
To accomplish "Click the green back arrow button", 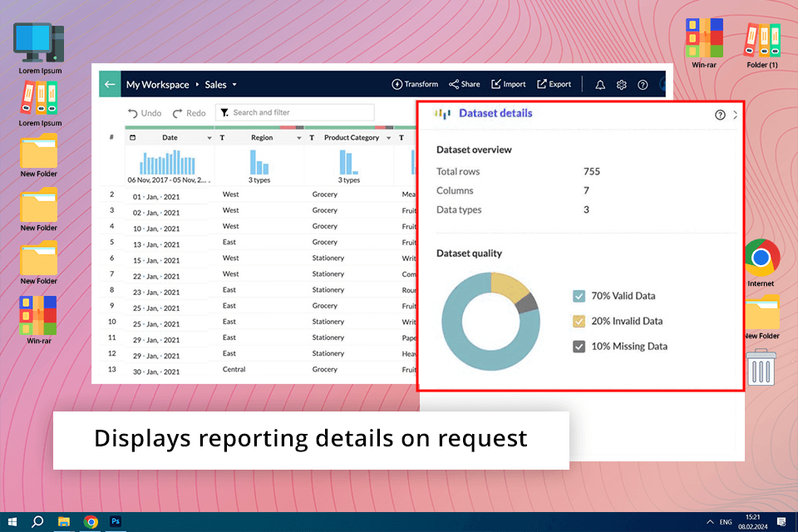I will 109,84.
